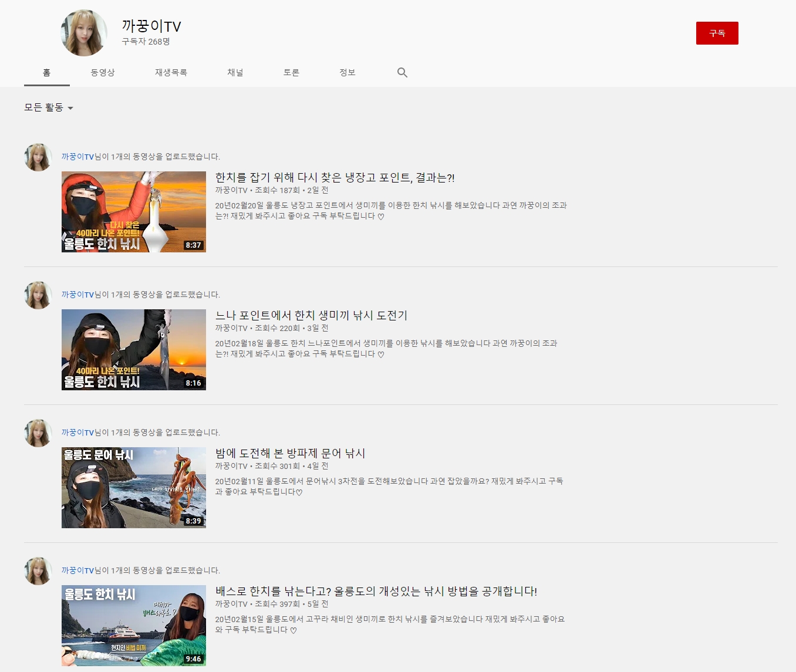796x672 pixels.
Task: Click avatar beside the 느나 포인트 upload
Action: tap(38, 295)
